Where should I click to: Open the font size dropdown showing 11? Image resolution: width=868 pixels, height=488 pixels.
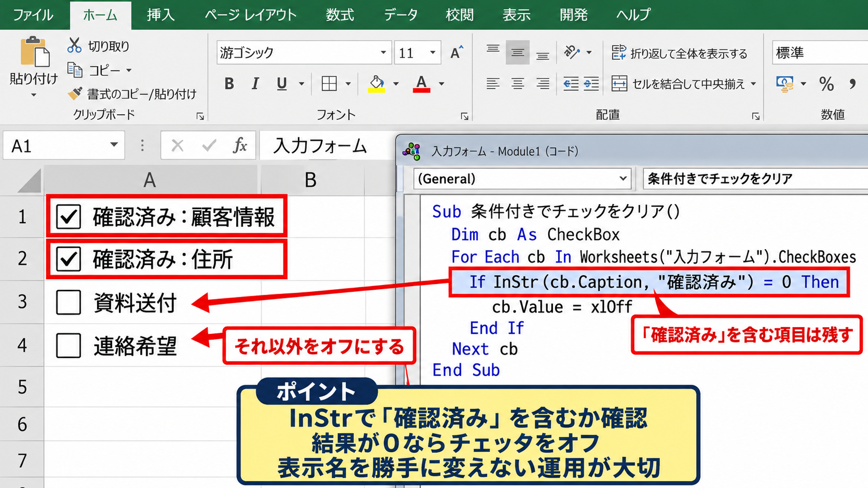point(432,52)
